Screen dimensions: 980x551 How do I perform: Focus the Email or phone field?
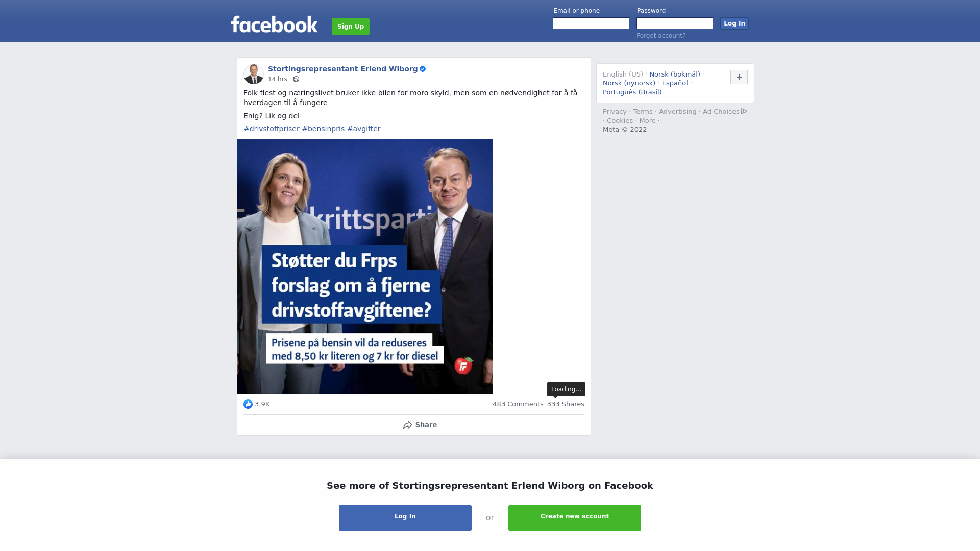[x=591, y=23]
